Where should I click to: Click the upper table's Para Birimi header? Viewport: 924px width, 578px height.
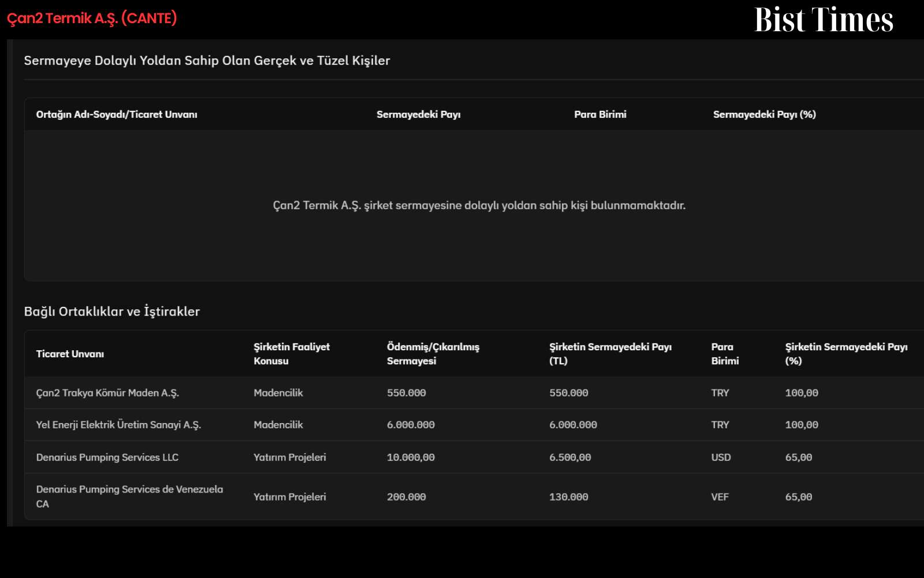tap(600, 114)
